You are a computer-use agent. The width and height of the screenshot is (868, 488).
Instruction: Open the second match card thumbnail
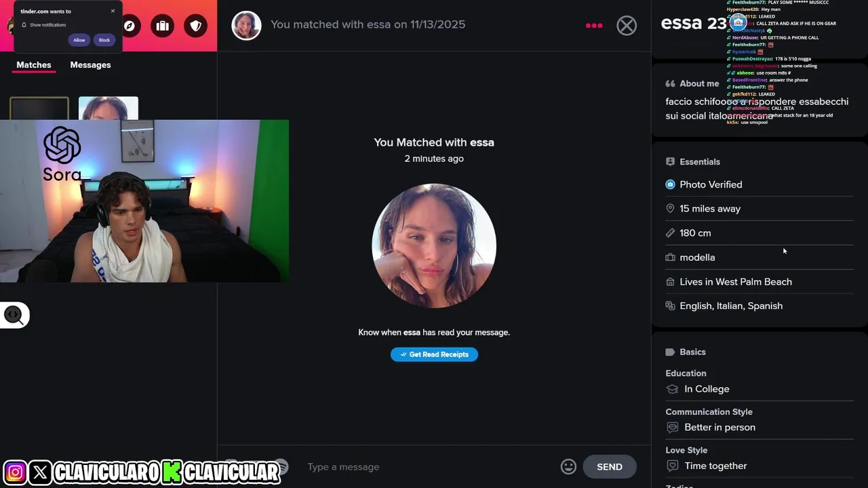pyautogui.click(x=108, y=108)
